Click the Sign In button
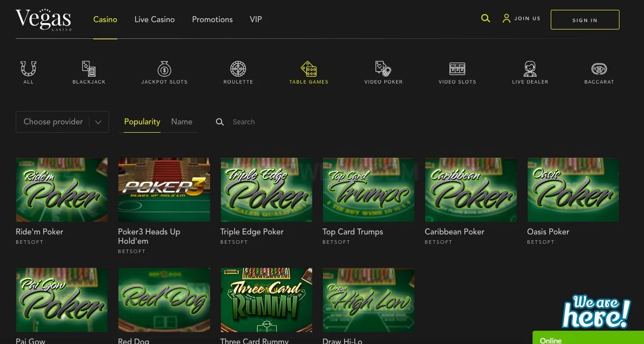644x344 pixels. coord(585,20)
